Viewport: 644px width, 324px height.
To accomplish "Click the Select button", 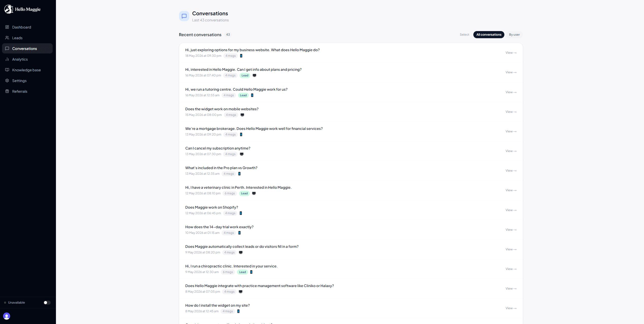I will [x=464, y=35].
